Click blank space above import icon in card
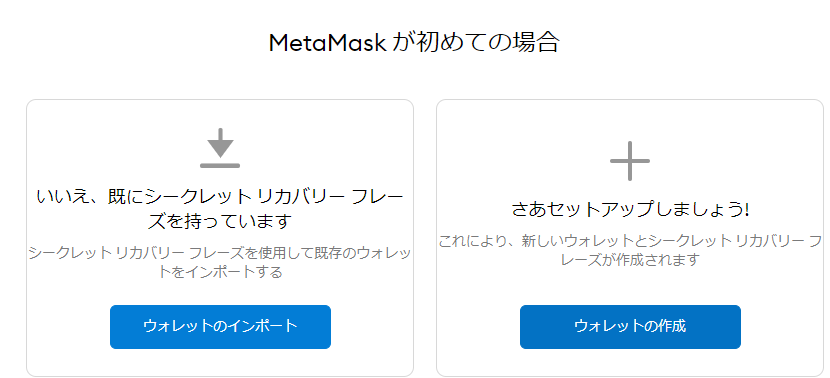 (220, 114)
